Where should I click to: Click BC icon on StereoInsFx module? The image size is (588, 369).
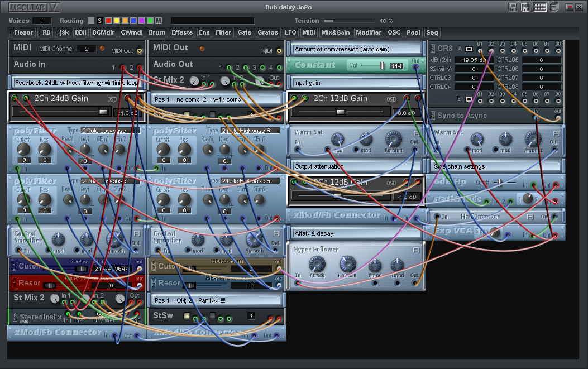[15, 317]
